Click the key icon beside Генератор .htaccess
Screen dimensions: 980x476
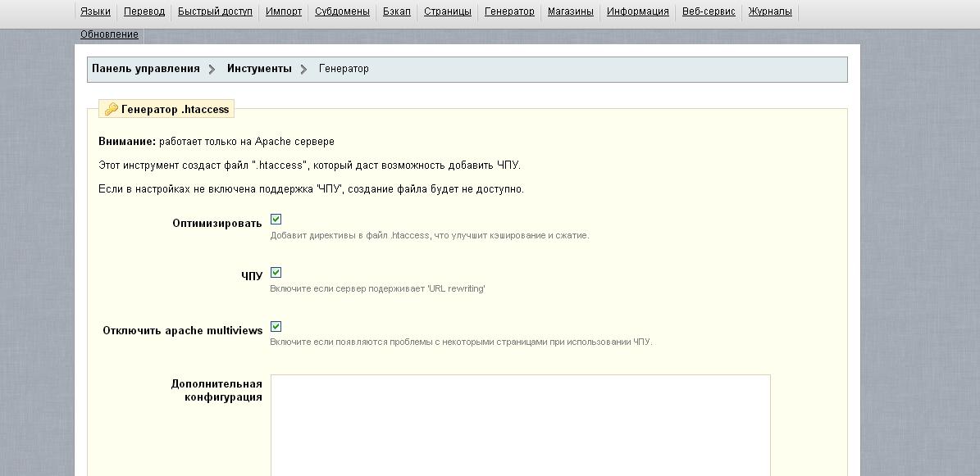112,109
